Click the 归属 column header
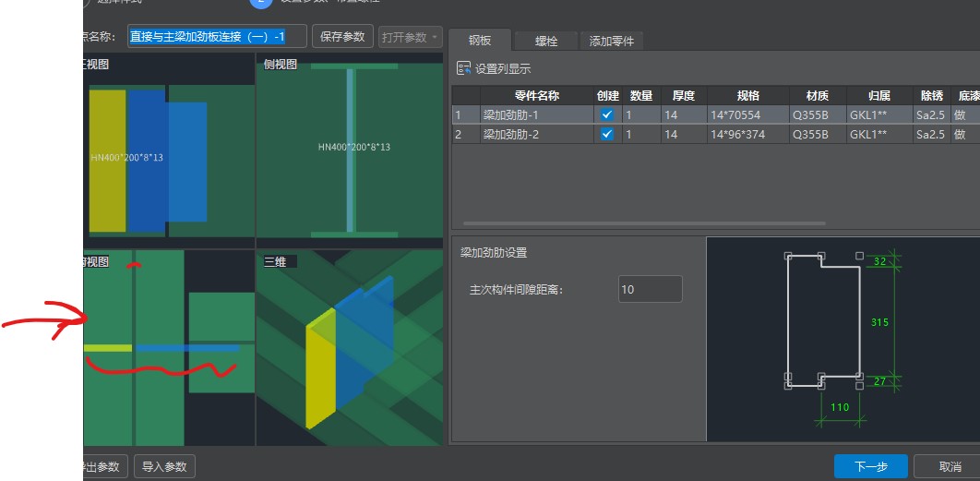 pos(879,96)
